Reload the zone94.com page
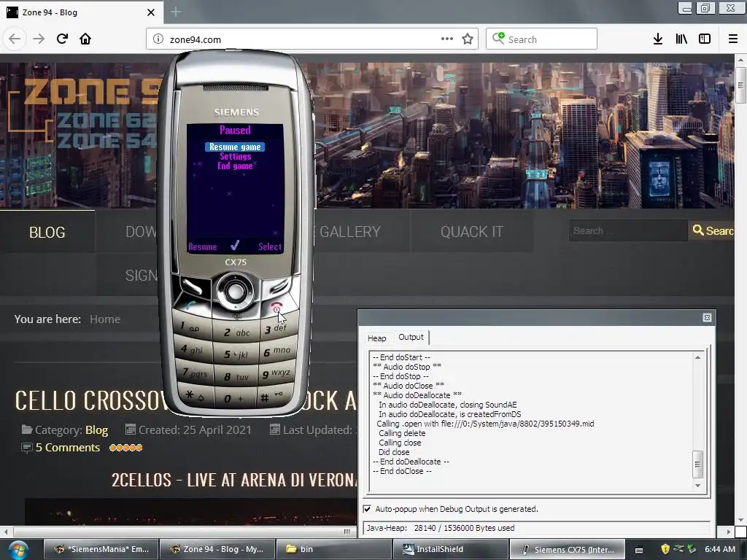Viewport: 747px width, 560px height. point(62,39)
